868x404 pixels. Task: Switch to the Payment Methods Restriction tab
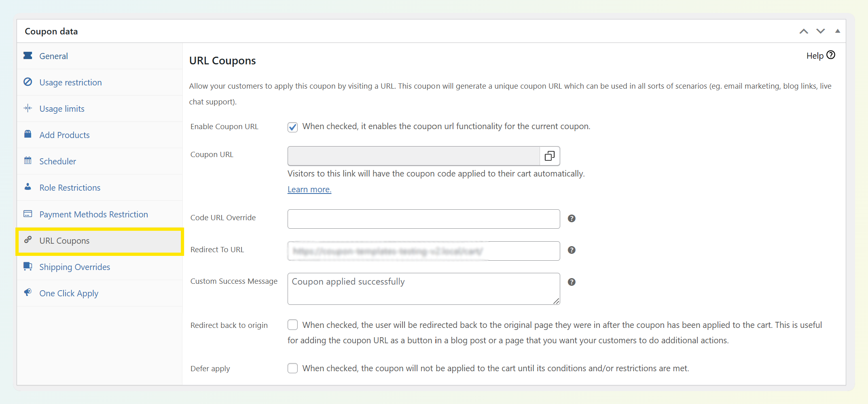point(93,215)
